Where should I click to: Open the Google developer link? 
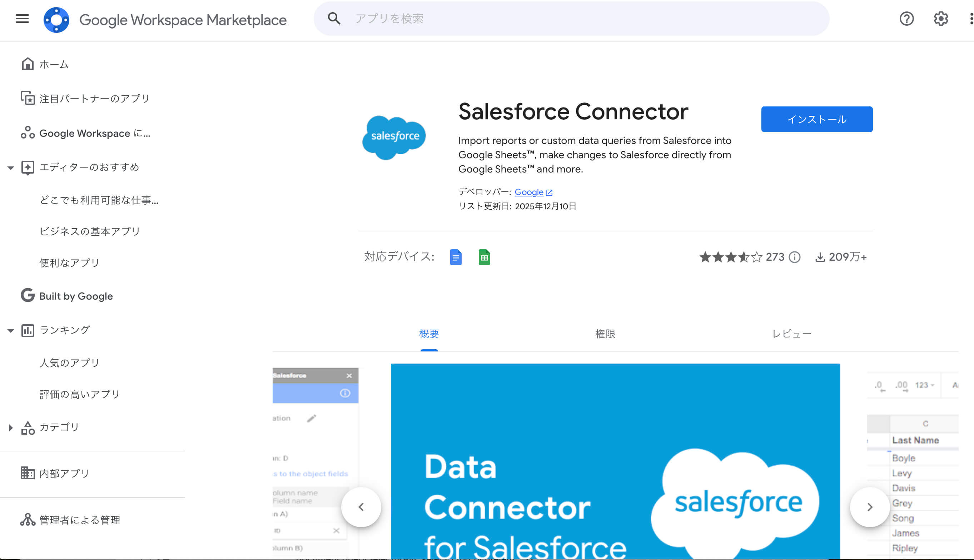point(529,192)
